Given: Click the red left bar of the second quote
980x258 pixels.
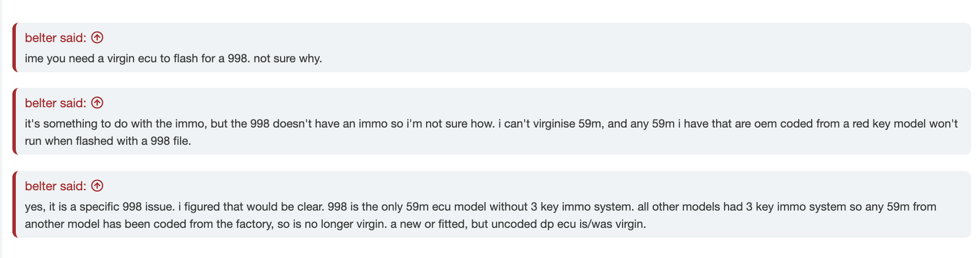Looking at the screenshot, I should (x=15, y=121).
